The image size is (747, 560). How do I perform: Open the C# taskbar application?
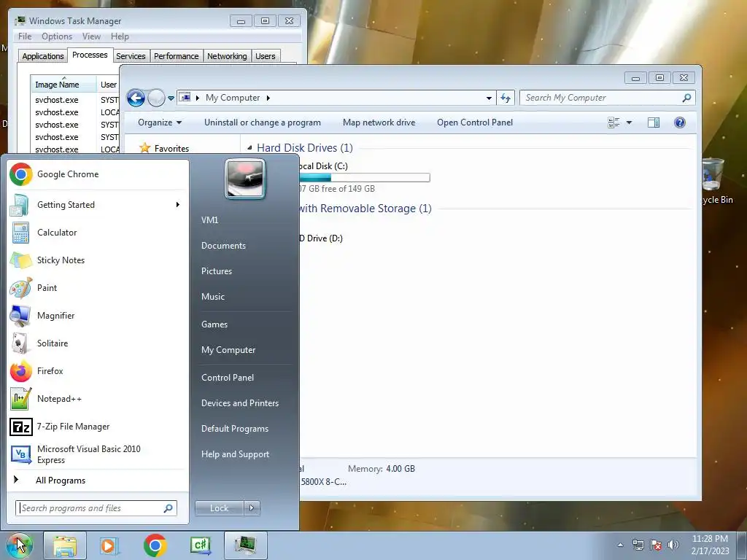tap(201, 545)
